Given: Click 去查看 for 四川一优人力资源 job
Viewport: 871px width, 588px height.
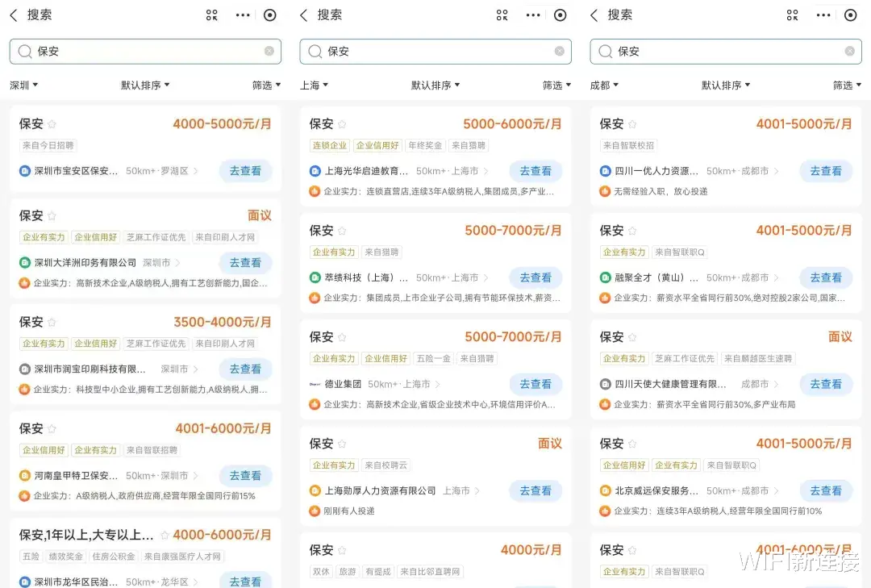Looking at the screenshot, I should pos(826,171).
